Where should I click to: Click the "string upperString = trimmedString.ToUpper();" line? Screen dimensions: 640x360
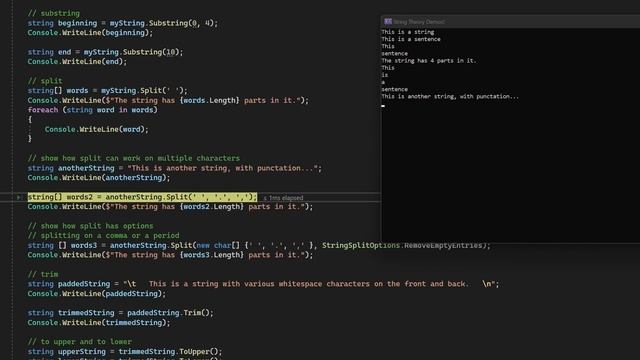[x=125, y=351]
